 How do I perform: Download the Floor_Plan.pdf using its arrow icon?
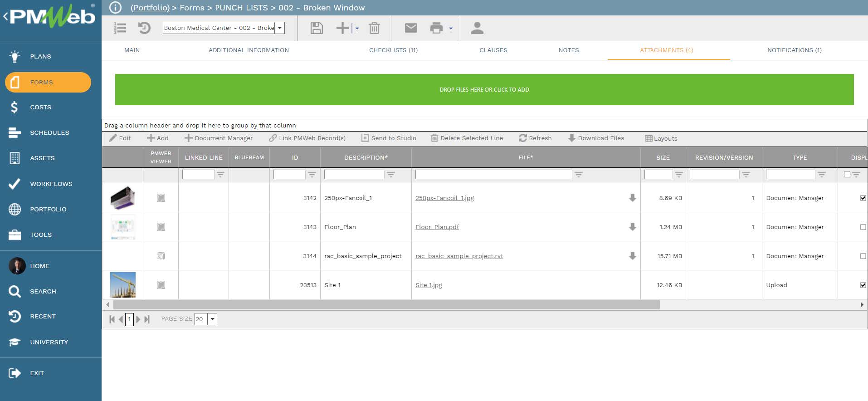coord(632,227)
